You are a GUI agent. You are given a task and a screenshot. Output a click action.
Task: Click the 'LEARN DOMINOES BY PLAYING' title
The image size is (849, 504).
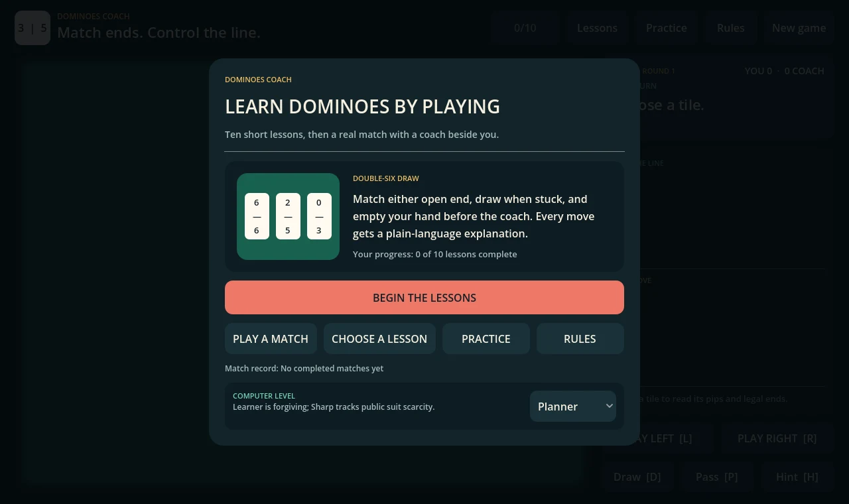click(362, 107)
